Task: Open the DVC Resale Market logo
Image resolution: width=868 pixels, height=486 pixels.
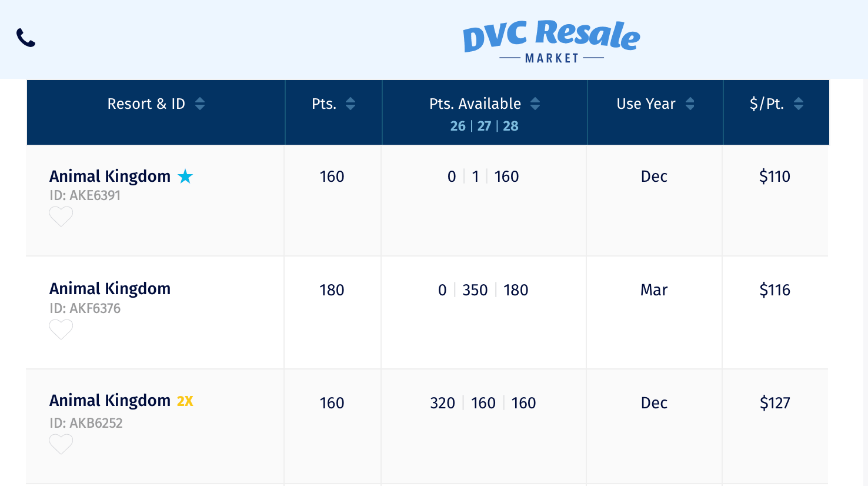Action: pyautogui.click(x=551, y=40)
